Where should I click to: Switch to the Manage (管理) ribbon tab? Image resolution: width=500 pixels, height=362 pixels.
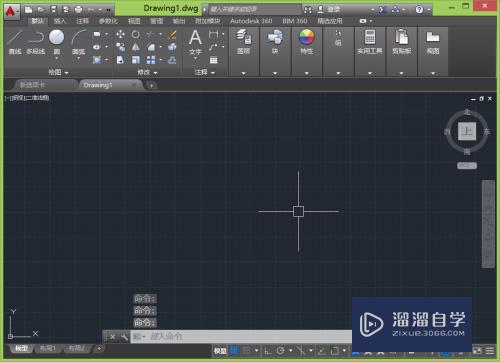tap(156, 21)
